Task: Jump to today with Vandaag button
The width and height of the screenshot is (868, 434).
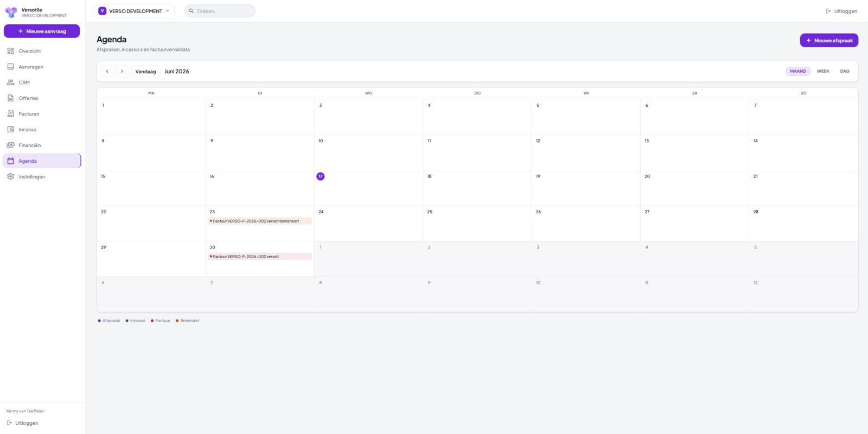Action: [145, 71]
